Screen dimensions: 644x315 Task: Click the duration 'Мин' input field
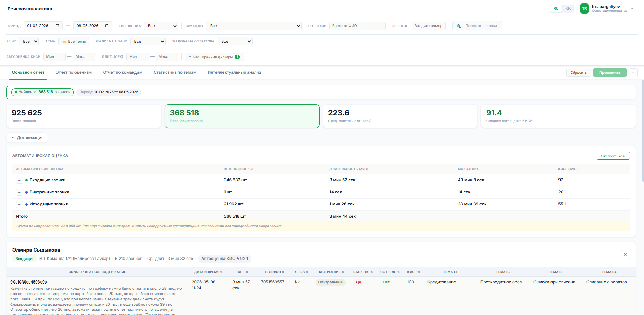(x=138, y=57)
